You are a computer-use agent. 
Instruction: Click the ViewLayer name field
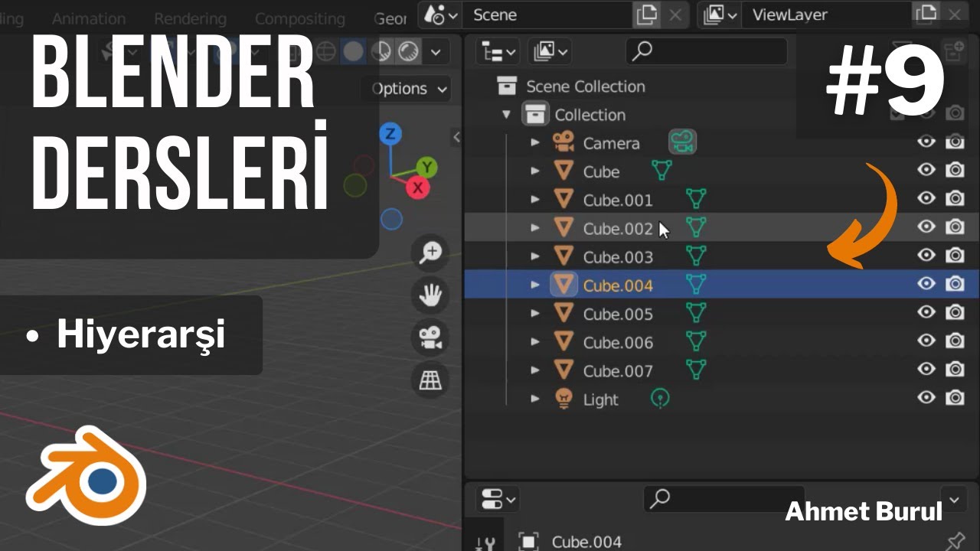(x=827, y=15)
